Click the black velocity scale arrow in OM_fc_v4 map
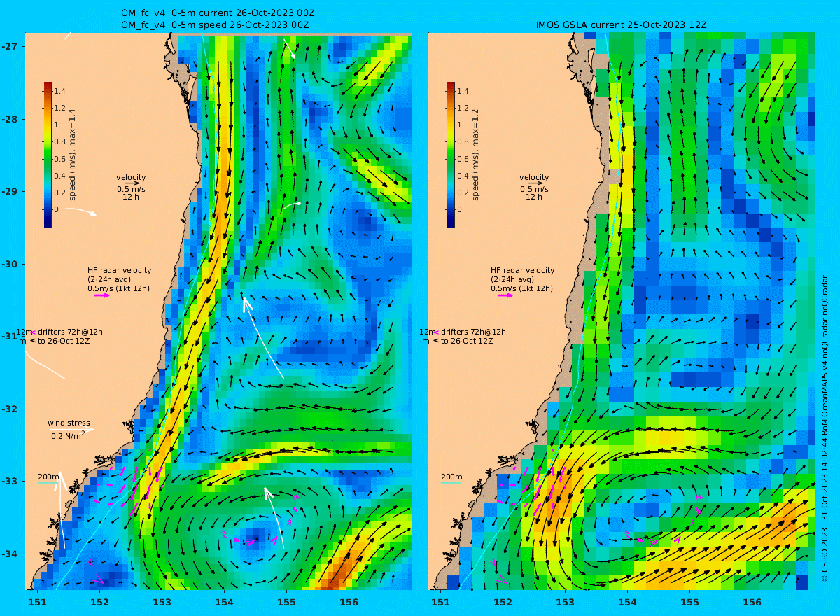The image size is (840, 616). click(x=133, y=183)
